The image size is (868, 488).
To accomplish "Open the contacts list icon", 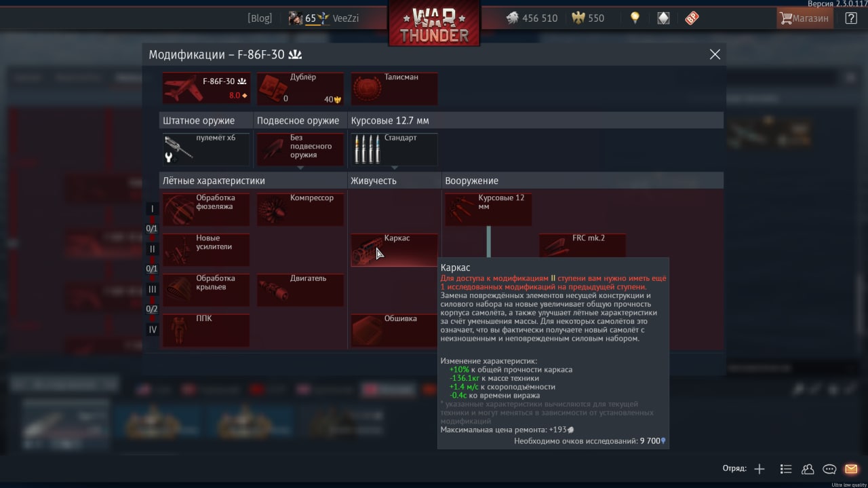I will [x=786, y=469].
